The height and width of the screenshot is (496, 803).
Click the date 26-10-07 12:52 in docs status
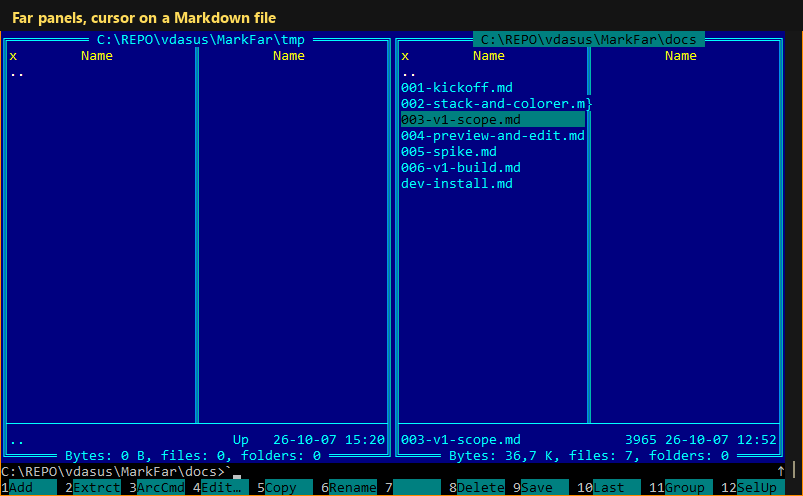[x=721, y=440]
